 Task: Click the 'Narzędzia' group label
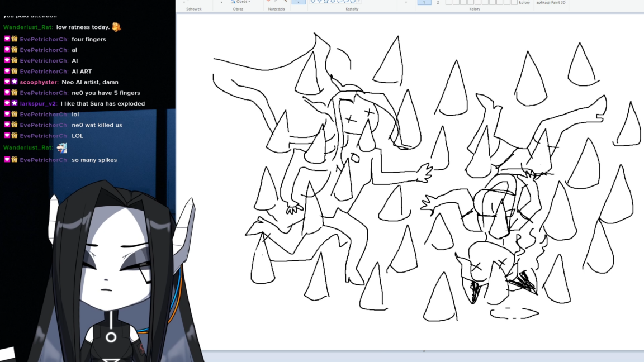click(x=276, y=9)
